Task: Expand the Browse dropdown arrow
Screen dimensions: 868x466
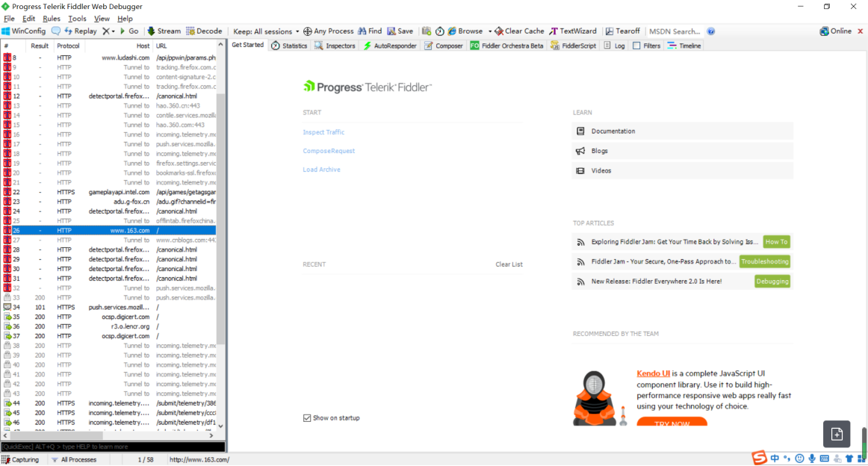Action: (490, 31)
